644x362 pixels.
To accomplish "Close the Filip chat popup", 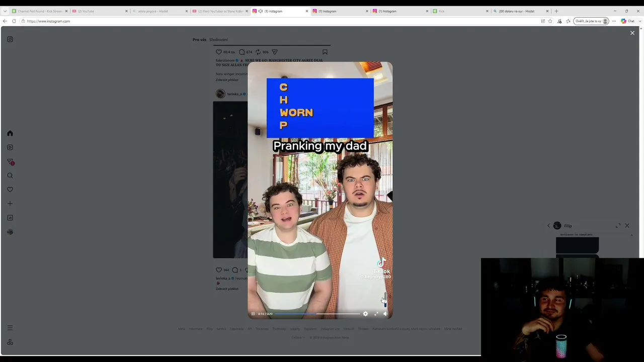I will (x=627, y=226).
